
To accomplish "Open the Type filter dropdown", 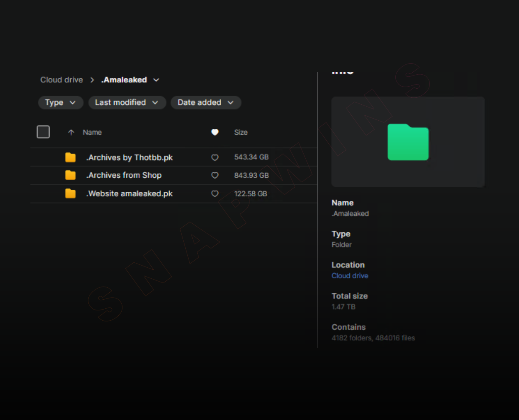I will (x=60, y=103).
